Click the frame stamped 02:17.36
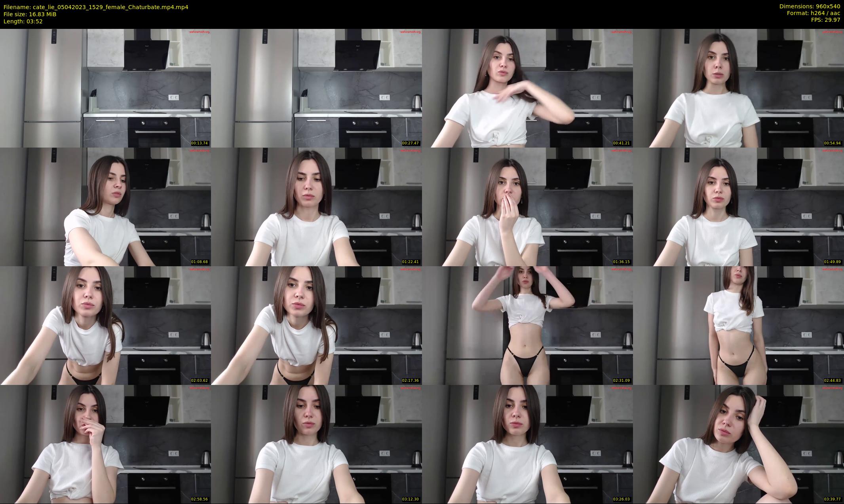This screenshot has height=504, width=844. coord(316,325)
